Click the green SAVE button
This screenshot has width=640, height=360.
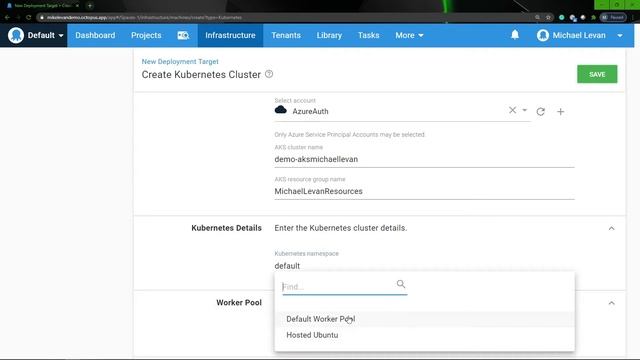point(597,74)
